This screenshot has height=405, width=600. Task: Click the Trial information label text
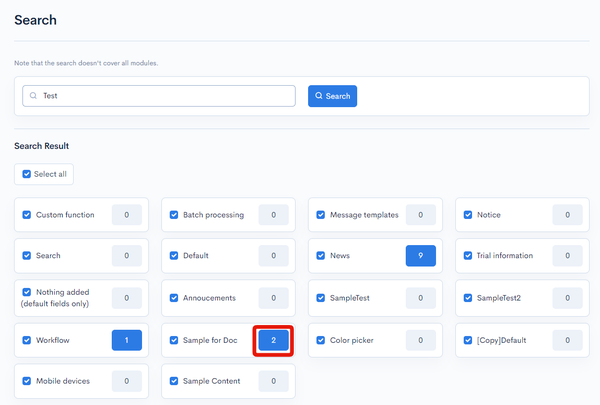click(505, 255)
